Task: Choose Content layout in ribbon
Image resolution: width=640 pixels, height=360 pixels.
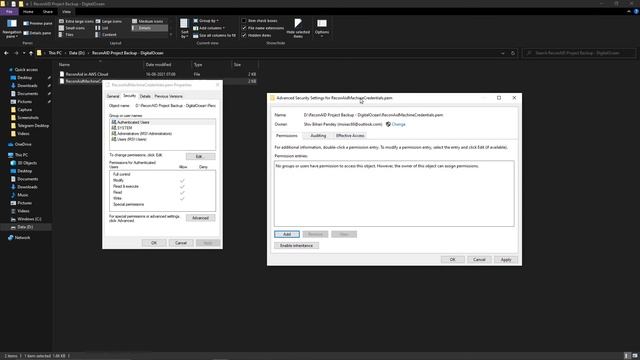Action: [x=106, y=35]
